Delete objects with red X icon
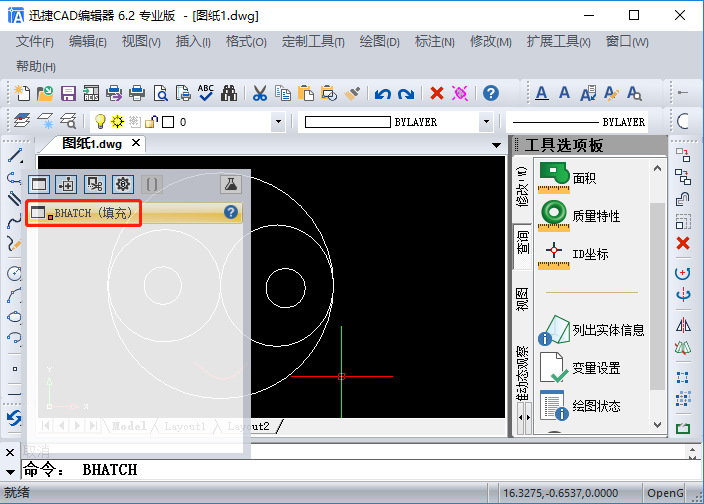Screen dimensions: 704x504 pyautogui.click(x=437, y=93)
